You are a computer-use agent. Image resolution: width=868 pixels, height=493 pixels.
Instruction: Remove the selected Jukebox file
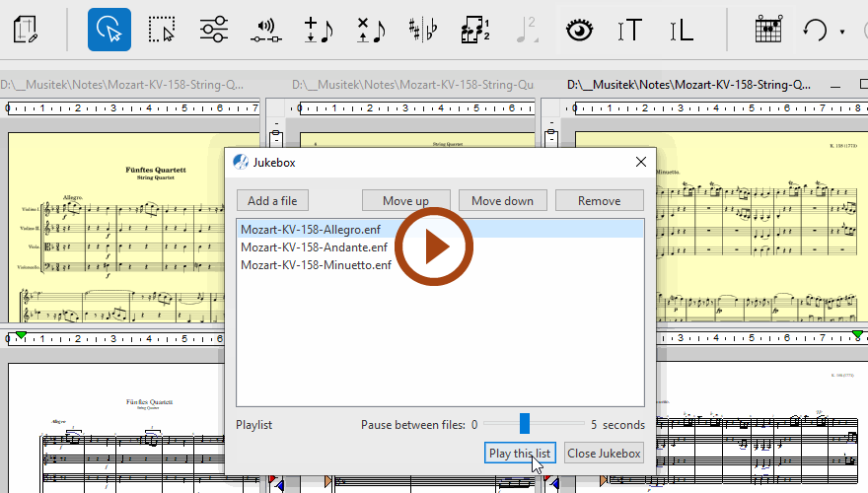click(x=600, y=201)
